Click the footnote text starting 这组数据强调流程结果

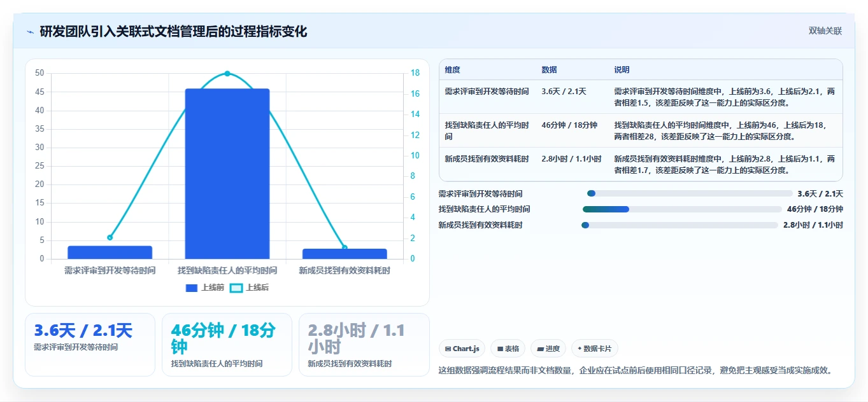pos(636,370)
